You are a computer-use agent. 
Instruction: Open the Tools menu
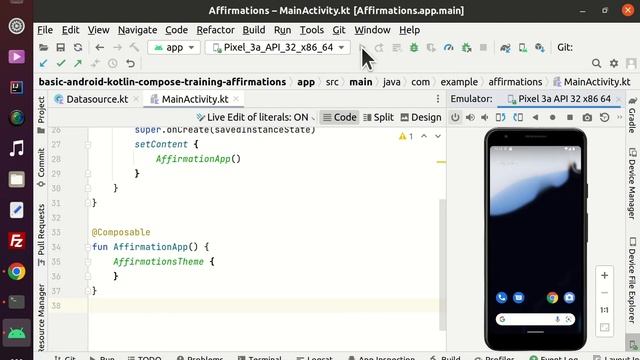tap(311, 30)
